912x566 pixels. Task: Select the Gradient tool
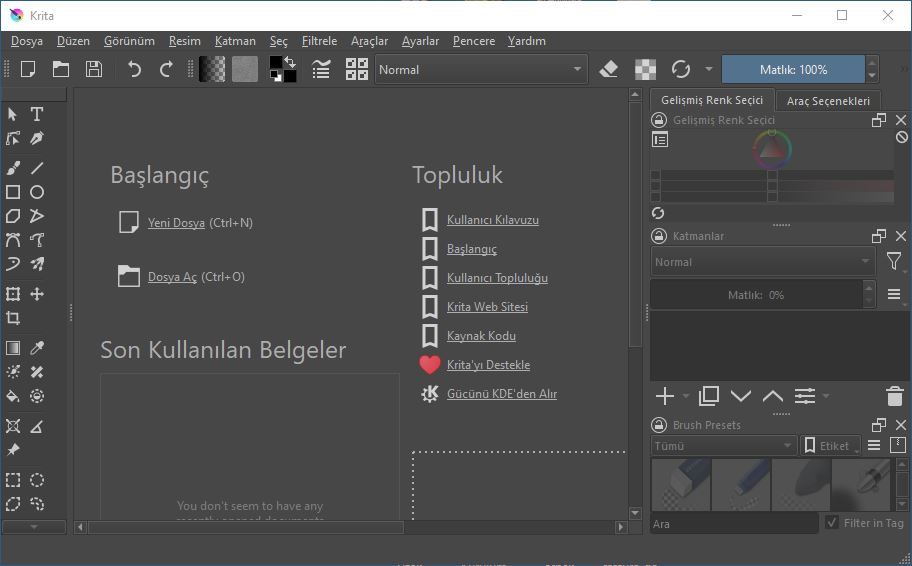pyautogui.click(x=12, y=348)
